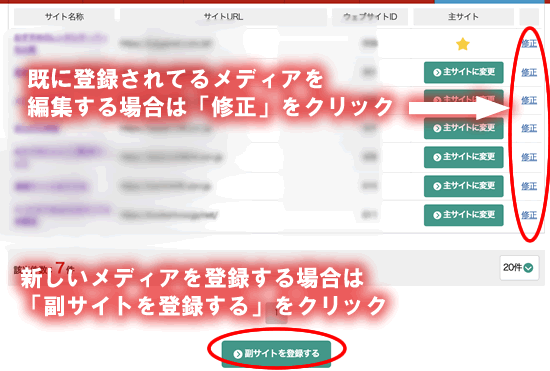Click the red 7 result count
The height and width of the screenshot is (371, 550).
[x=60, y=268]
